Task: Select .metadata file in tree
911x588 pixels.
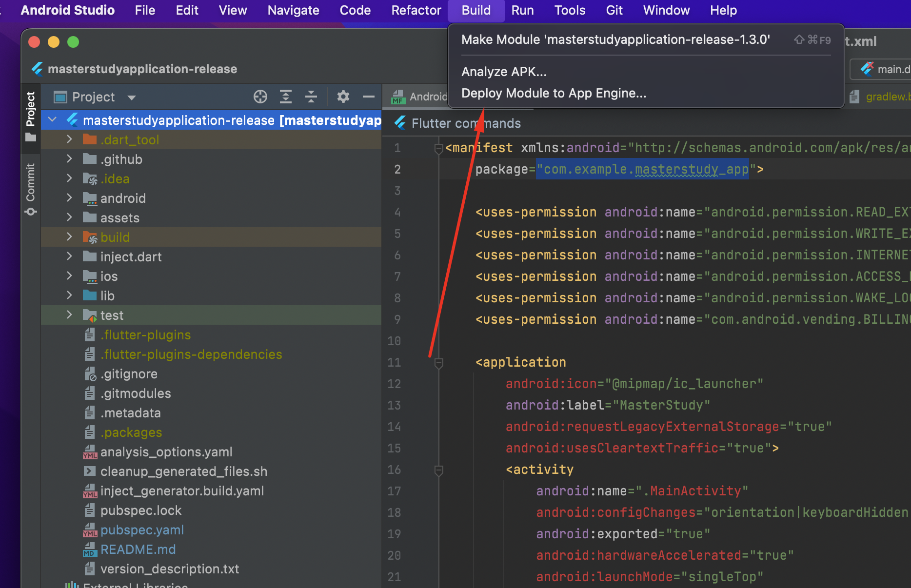Action: [x=131, y=413]
